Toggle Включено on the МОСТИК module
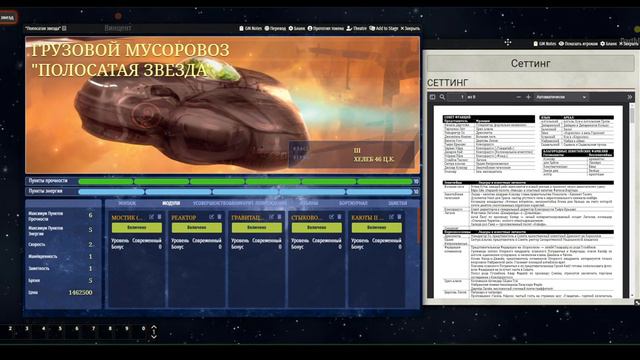Viewport: 640px width, 360px height. coord(137,227)
